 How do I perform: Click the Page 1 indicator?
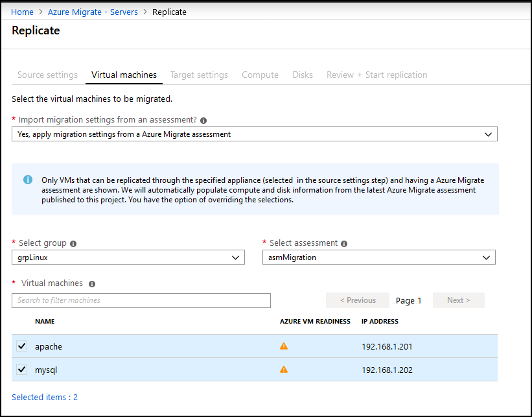tap(408, 300)
